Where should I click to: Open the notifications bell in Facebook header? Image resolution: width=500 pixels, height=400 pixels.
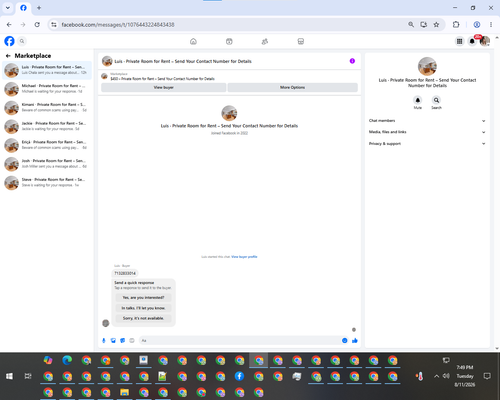pyautogui.click(x=472, y=41)
